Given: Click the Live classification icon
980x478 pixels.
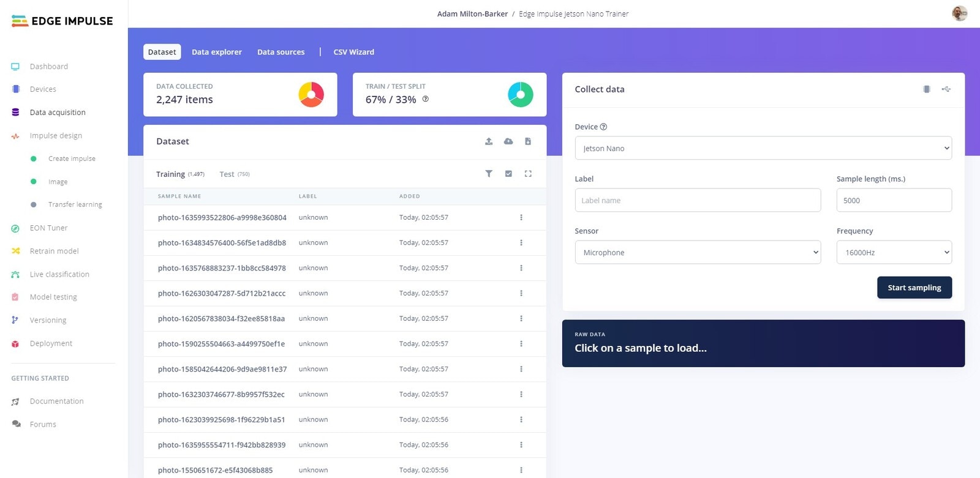Looking at the screenshot, I should [15, 274].
